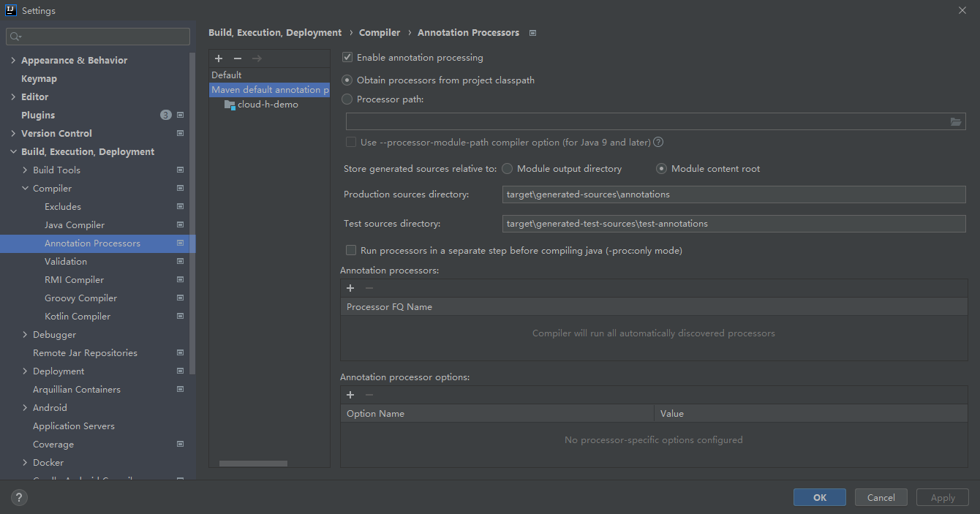Click the help icon beside processor-module-path option
The image size is (980, 514).
coord(658,143)
